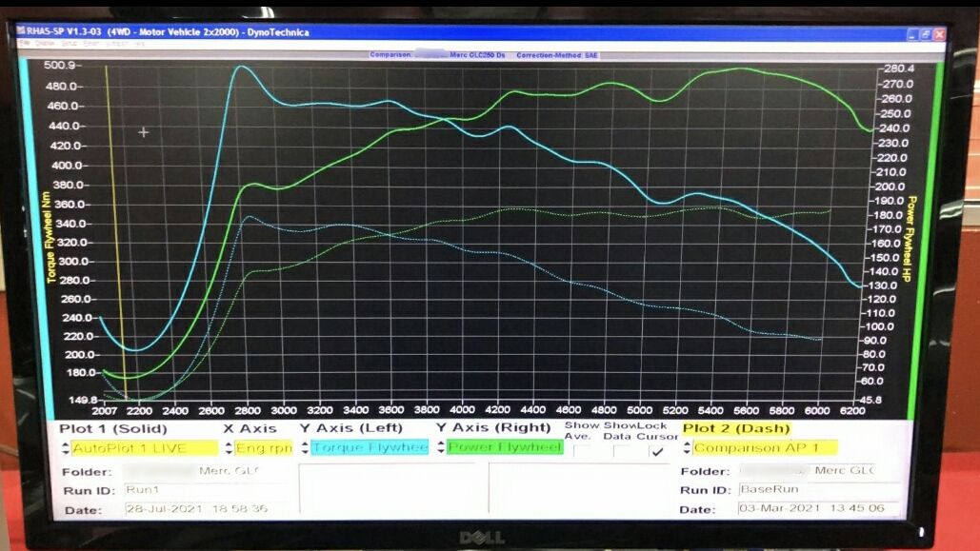980x551 pixels.
Task: Step the Plot 2 Comparison selector arrows
Action: [688, 448]
